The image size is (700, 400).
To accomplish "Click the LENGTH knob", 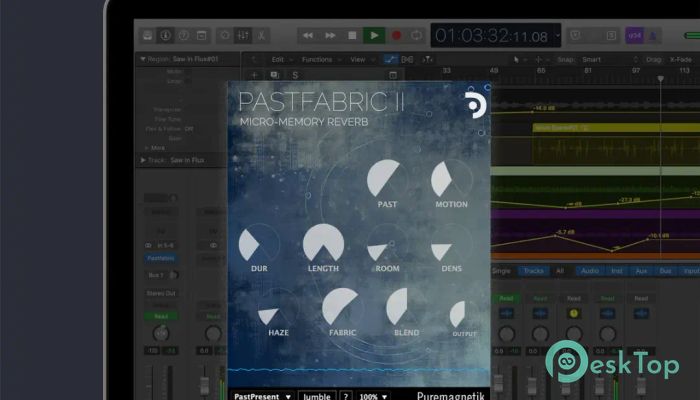I will click(x=323, y=244).
